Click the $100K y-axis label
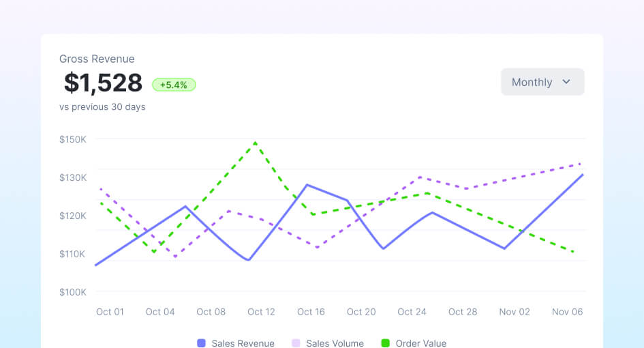This screenshot has height=348, width=644. pos(73,292)
